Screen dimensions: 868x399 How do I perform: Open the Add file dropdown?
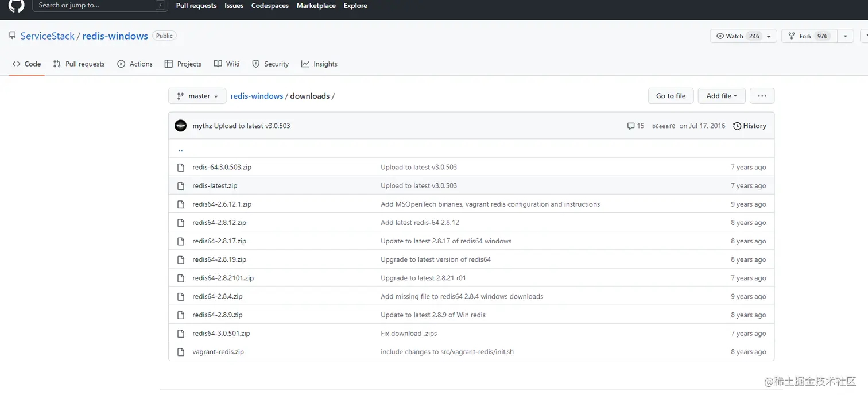pos(722,96)
